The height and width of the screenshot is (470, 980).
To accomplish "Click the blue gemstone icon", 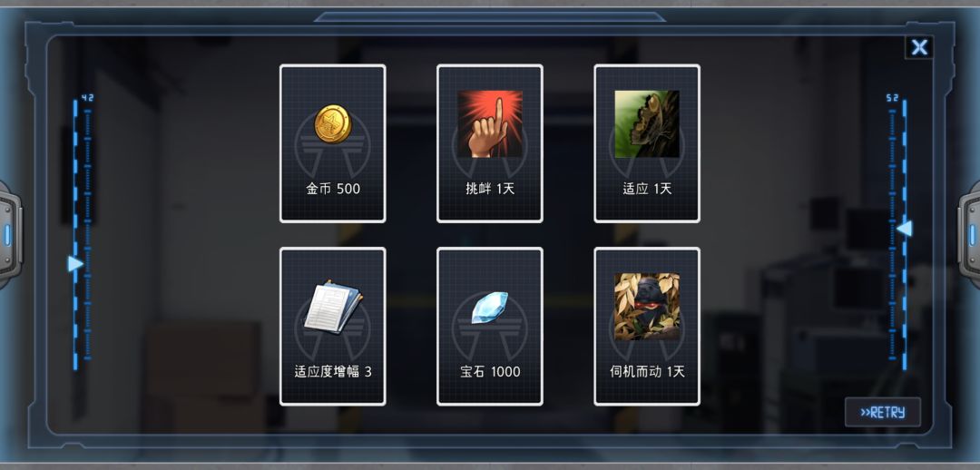I will click(x=489, y=307).
